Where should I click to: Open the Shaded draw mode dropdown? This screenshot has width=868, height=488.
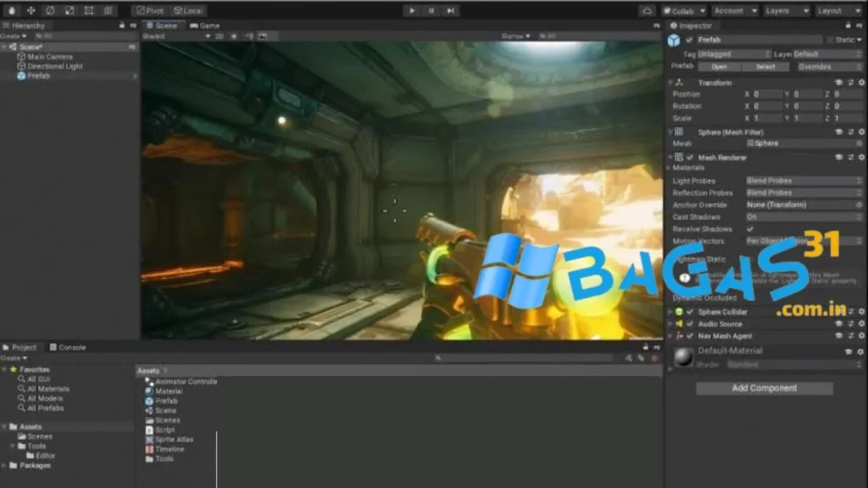click(176, 36)
